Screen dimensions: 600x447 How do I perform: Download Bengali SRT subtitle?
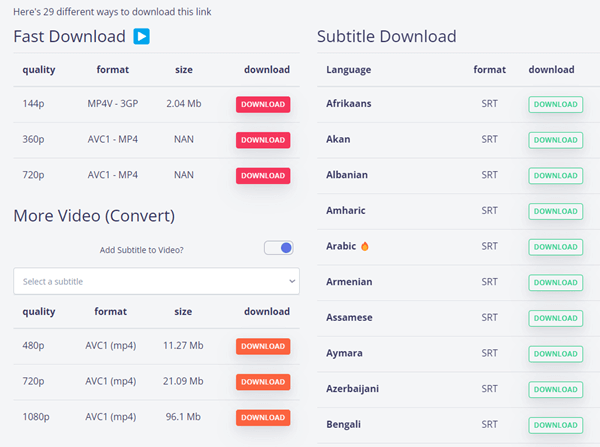pos(556,425)
